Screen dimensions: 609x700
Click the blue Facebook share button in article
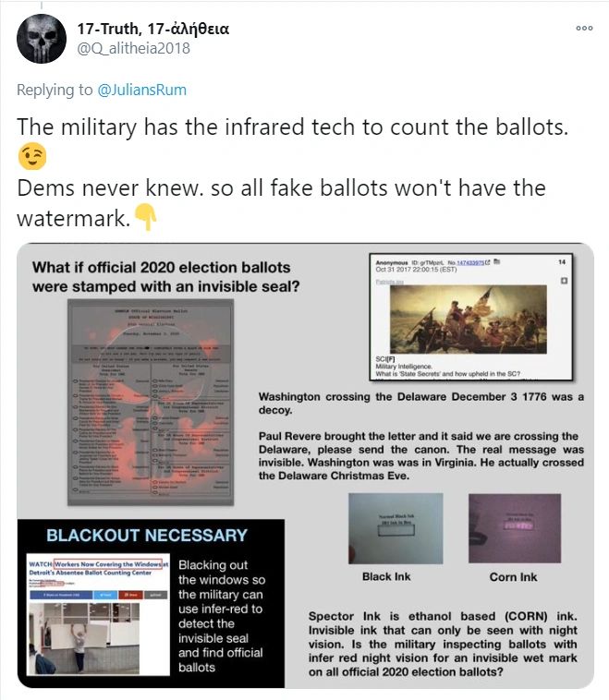coord(61,595)
